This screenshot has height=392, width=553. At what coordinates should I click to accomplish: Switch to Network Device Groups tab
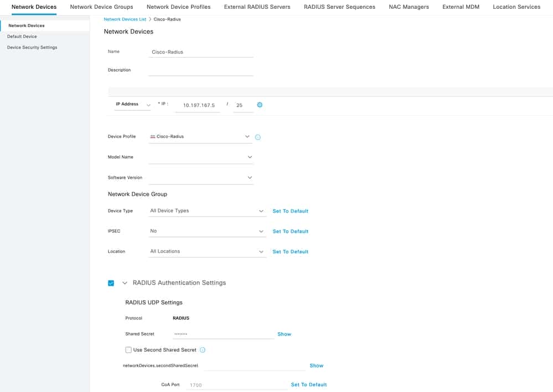coord(101,7)
